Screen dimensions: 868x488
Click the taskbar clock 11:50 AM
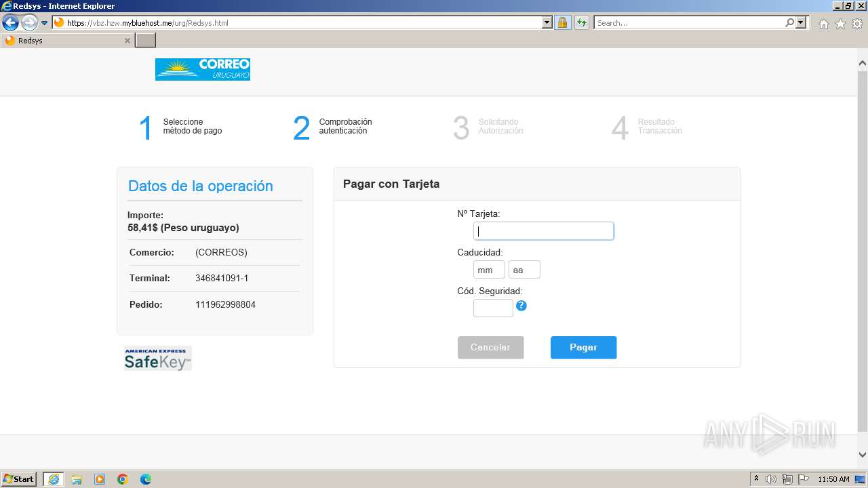point(833,479)
